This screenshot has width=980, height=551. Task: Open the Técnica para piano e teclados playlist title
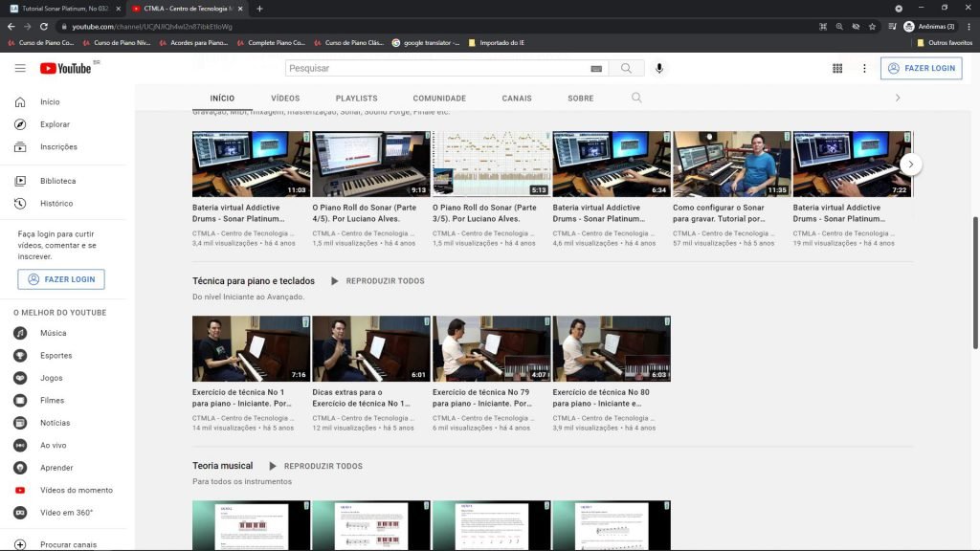click(x=253, y=281)
